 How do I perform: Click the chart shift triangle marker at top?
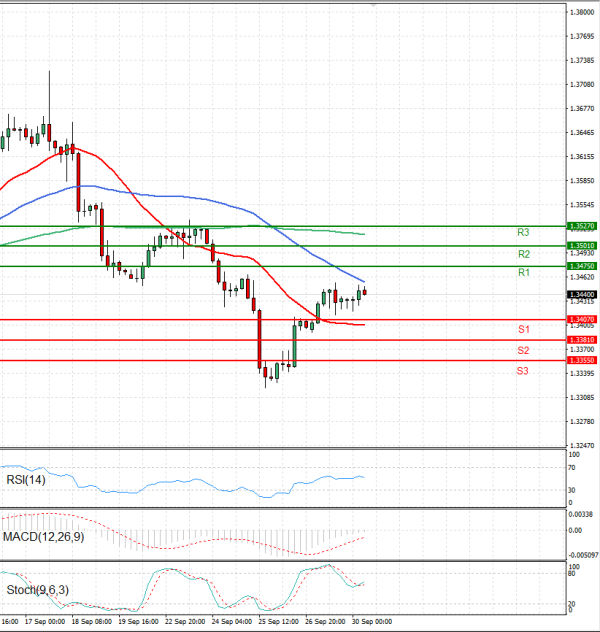374,6
